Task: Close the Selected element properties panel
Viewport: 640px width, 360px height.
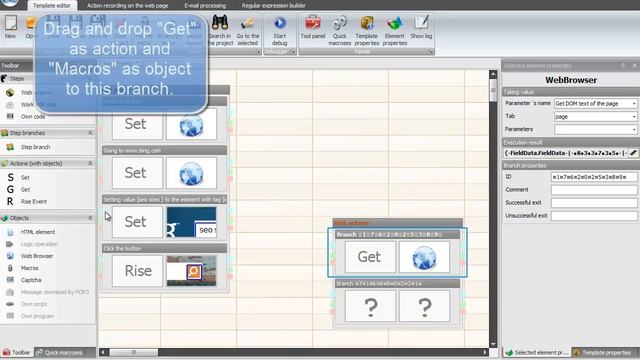Action: pyautogui.click(x=634, y=65)
